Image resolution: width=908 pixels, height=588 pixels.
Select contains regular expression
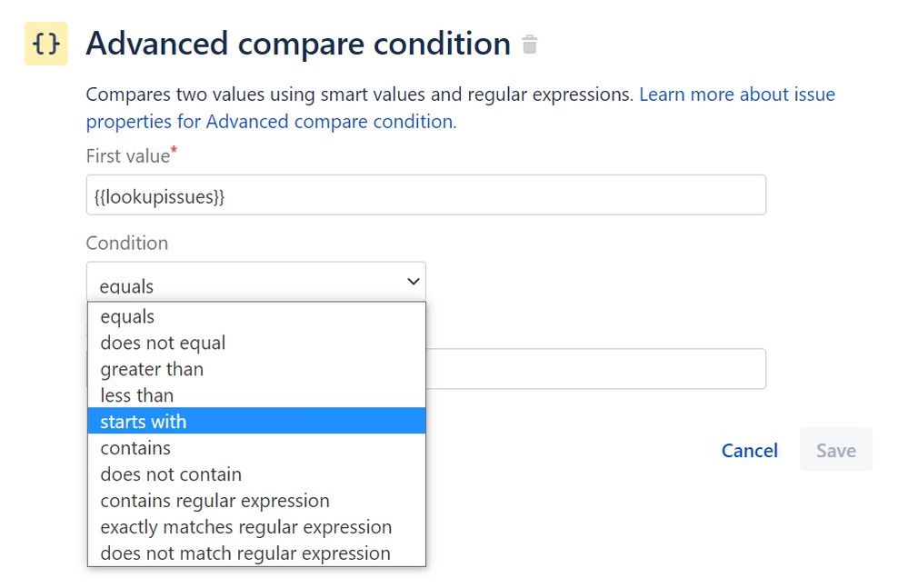tap(215, 500)
